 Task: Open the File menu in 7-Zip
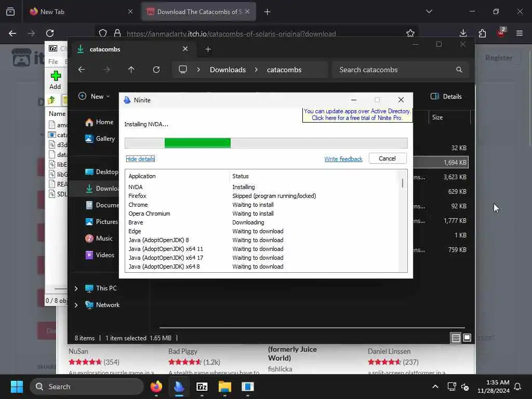[53, 62]
